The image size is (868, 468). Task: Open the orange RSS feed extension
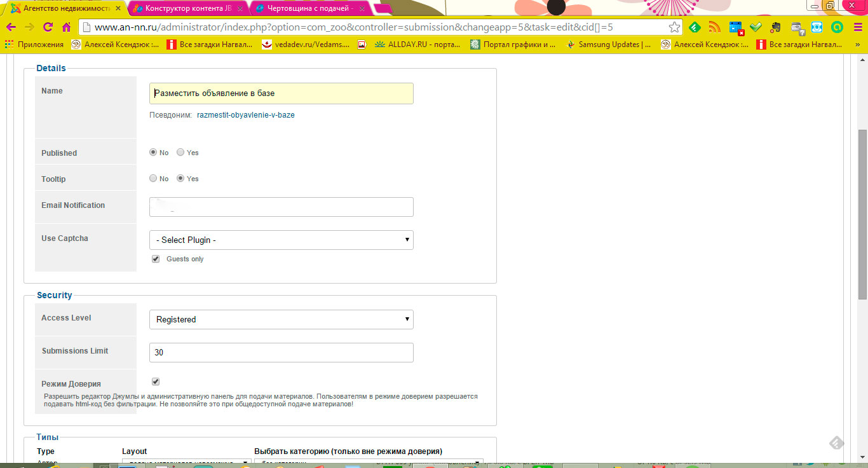[715, 27]
